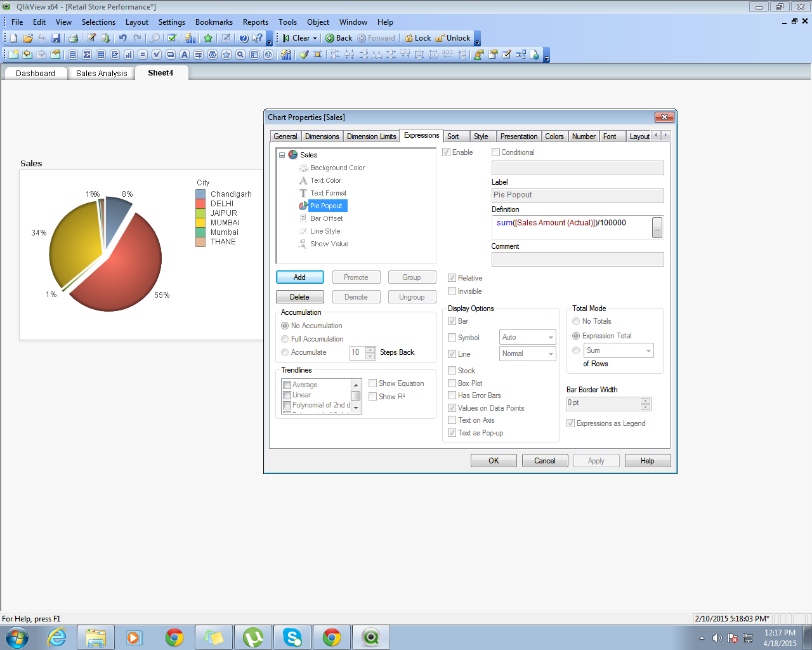This screenshot has width=812, height=650.
Task: Click the Create List Box icon
Action: pos(73,55)
